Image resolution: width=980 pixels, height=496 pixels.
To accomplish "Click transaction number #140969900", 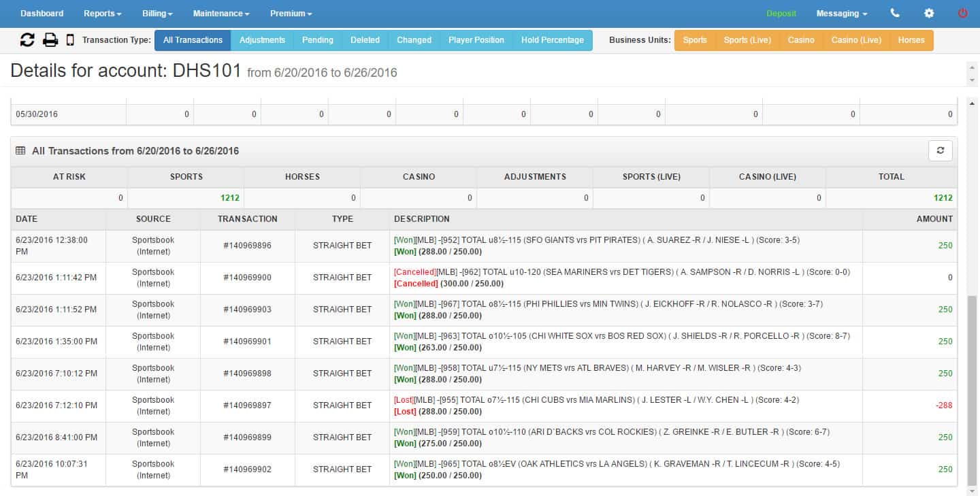I will [247, 278].
